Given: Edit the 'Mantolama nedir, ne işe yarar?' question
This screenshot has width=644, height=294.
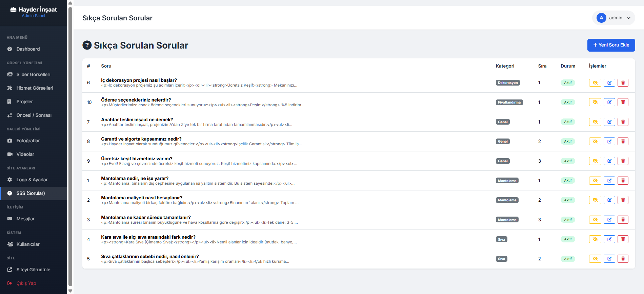Looking at the screenshot, I should click(x=609, y=181).
